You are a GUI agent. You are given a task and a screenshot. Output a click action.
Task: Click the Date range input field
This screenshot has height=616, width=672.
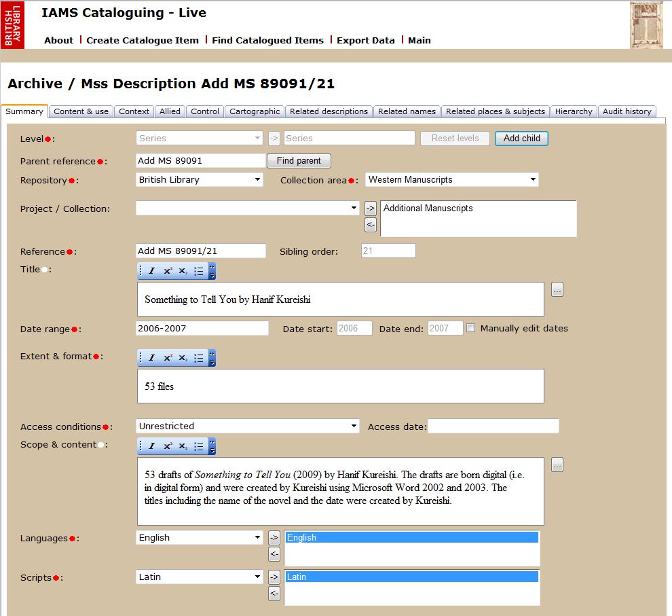pyautogui.click(x=202, y=328)
